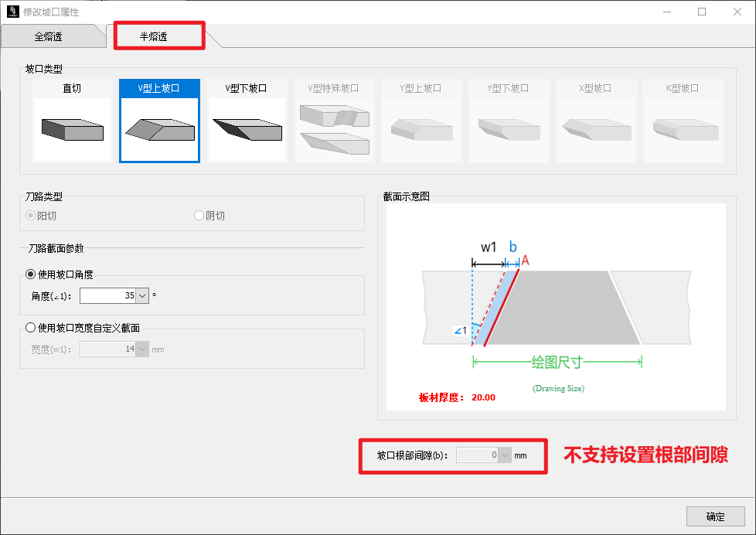This screenshot has height=535, width=756.
Task: Select the Y型下坡口 groove type
Action: (x=509, y=121)
